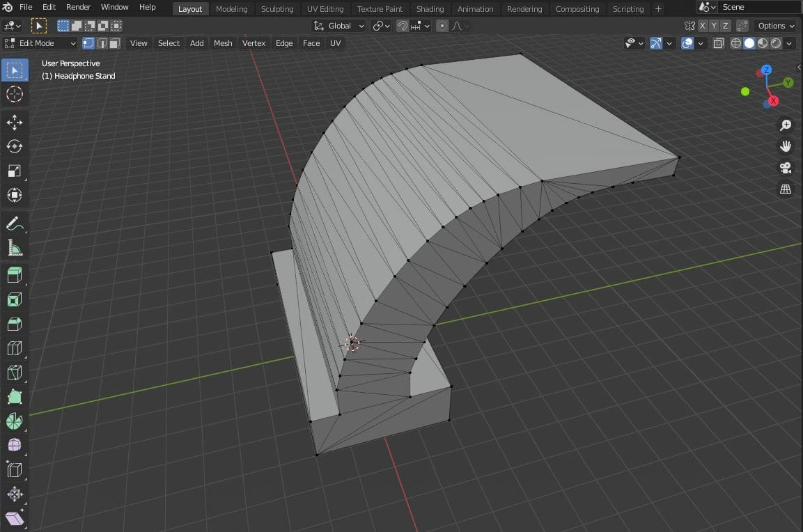Toggle proportional editing
The width and height of the screenshot is (803, 532).
click(442, 26)
